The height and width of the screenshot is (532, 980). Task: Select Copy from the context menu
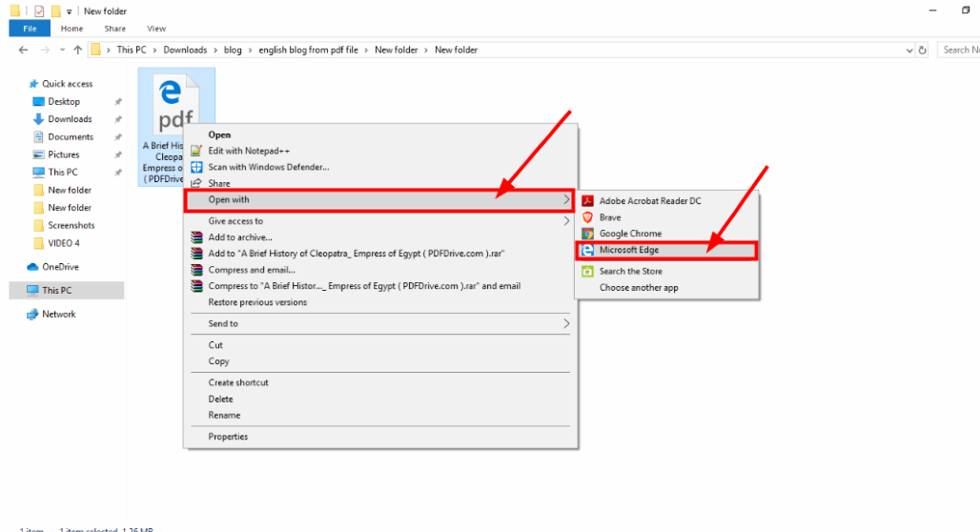pos(218,361)
